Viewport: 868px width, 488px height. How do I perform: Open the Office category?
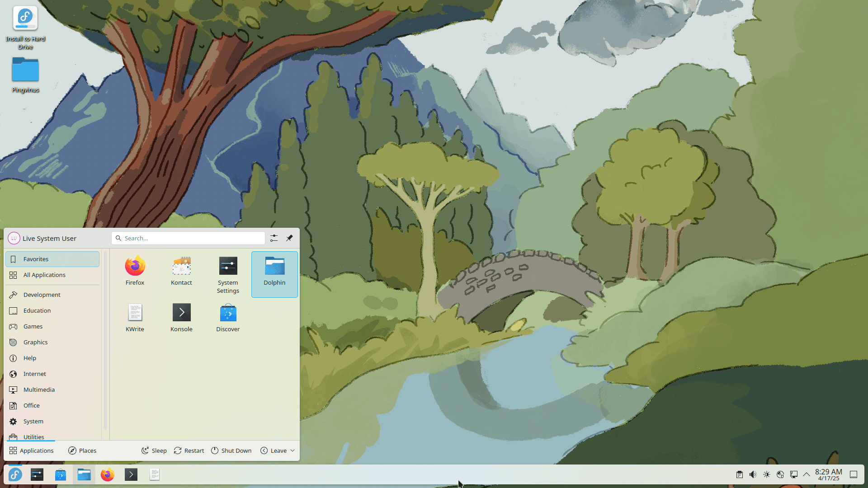pos(52,405)
